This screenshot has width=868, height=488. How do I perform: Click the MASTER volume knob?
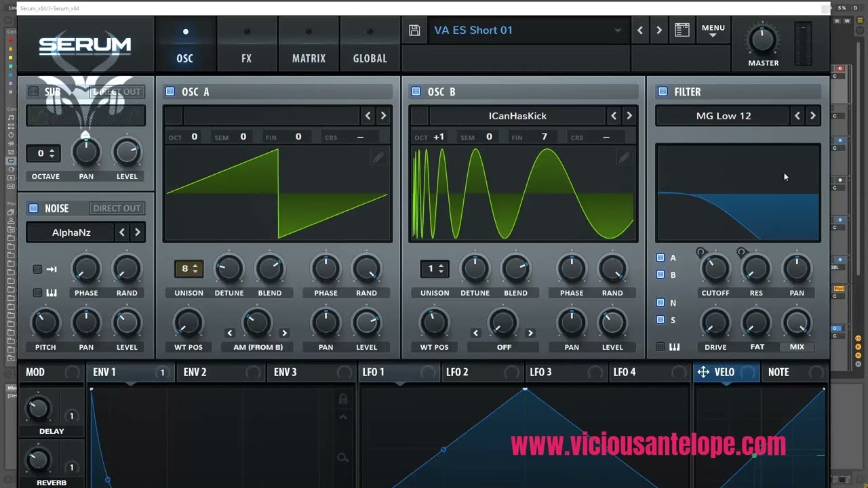click(762, 40)
